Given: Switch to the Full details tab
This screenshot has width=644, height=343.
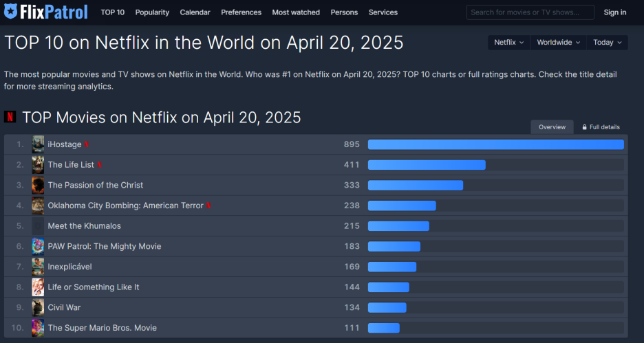Looking at the screenshot, I should (x=601, y=127).
